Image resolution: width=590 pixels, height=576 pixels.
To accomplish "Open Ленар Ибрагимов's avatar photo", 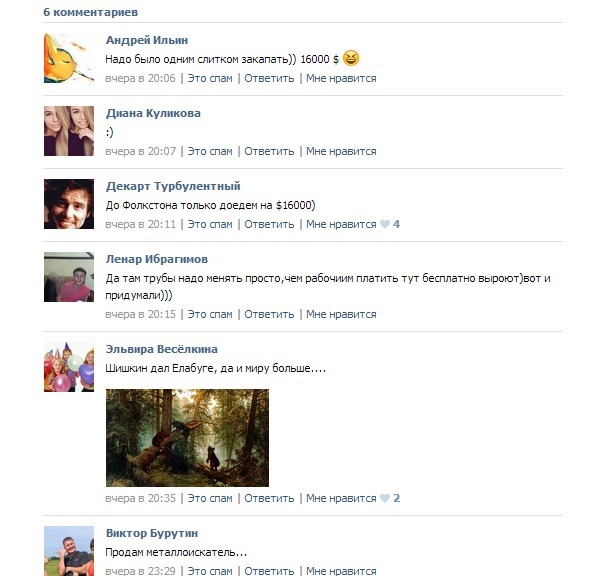I will pos(69,277).
